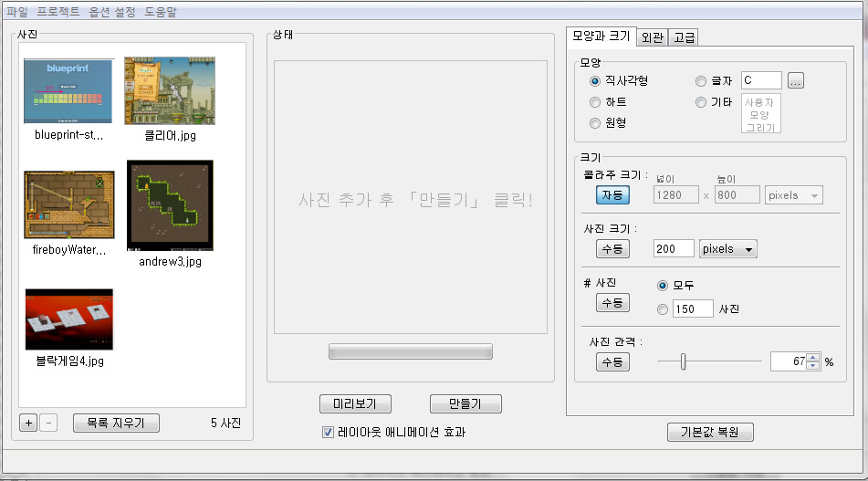Select the andrew3.jpg thumbnail

(170, 206)
